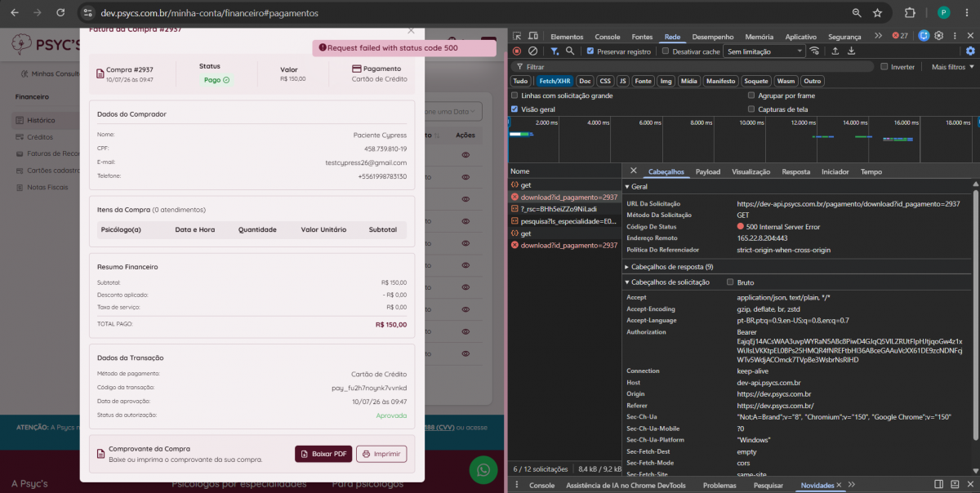
Task: Open Créditos in Financeiro sidebar
Action: 40,137
